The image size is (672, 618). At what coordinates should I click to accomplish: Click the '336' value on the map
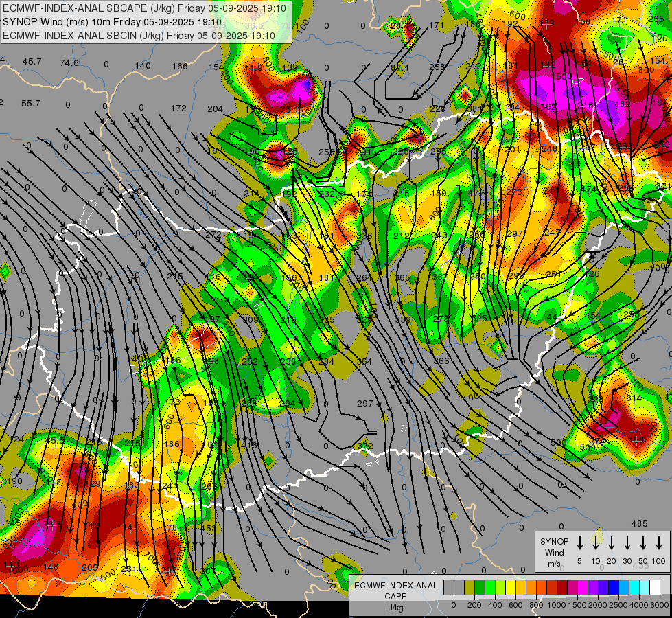click(x=364, y=236)
